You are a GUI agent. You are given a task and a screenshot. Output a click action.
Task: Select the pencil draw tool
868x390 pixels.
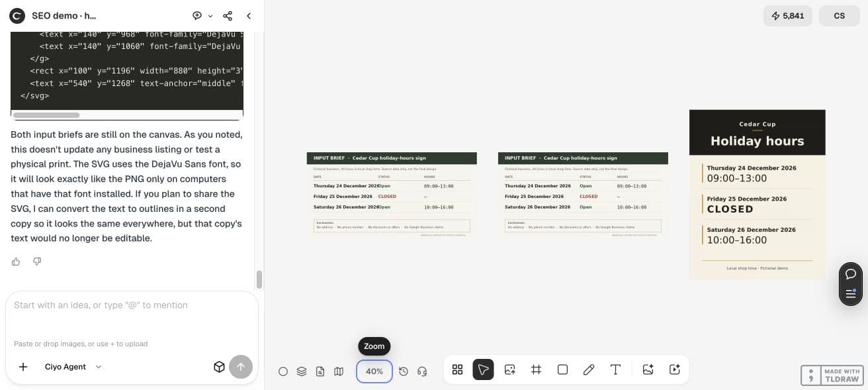click(589, 369)
